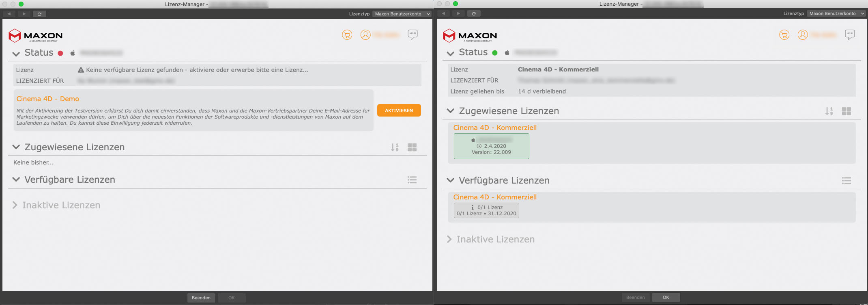Open the shopping cart in the right window
This screenshot has height=305, width=868.
784,35
